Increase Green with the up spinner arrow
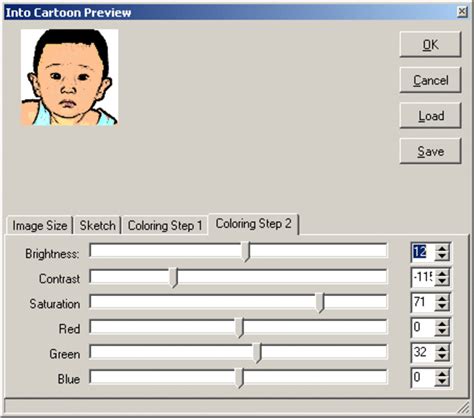The height and width of the screenshot is (418, 474). click(x=442, y=348)
